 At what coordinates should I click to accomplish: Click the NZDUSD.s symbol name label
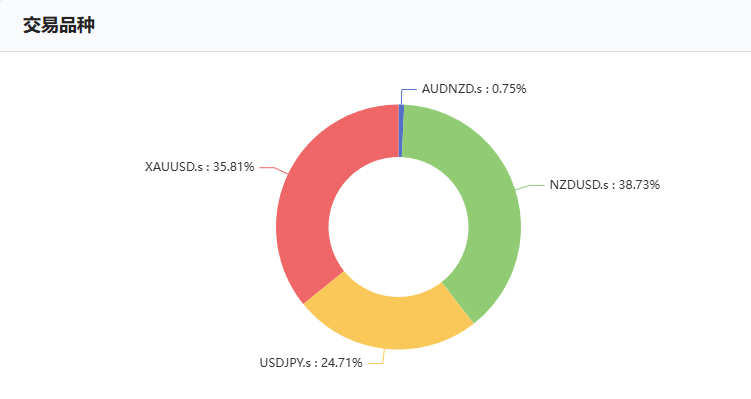579,185
